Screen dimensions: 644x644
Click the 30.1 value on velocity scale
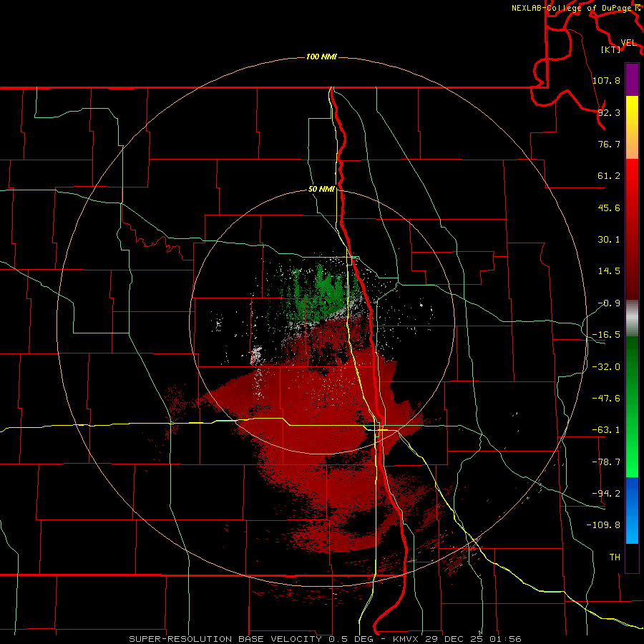(609, 240)
